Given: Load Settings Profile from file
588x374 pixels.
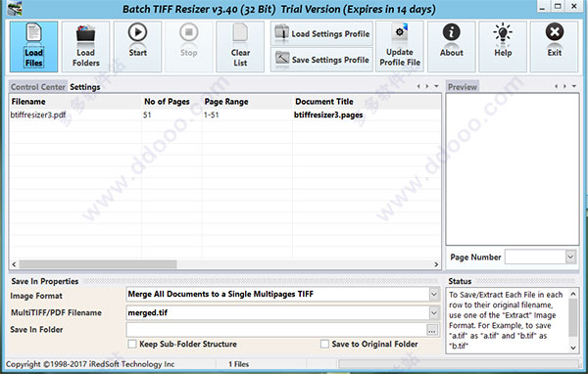Looking at the screenshot, I should click(x=321, y=33).
